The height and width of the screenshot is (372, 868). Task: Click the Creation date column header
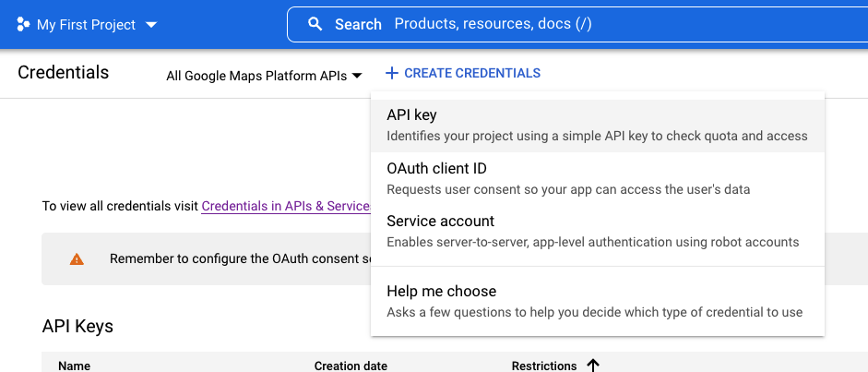(x=351, y=366)
